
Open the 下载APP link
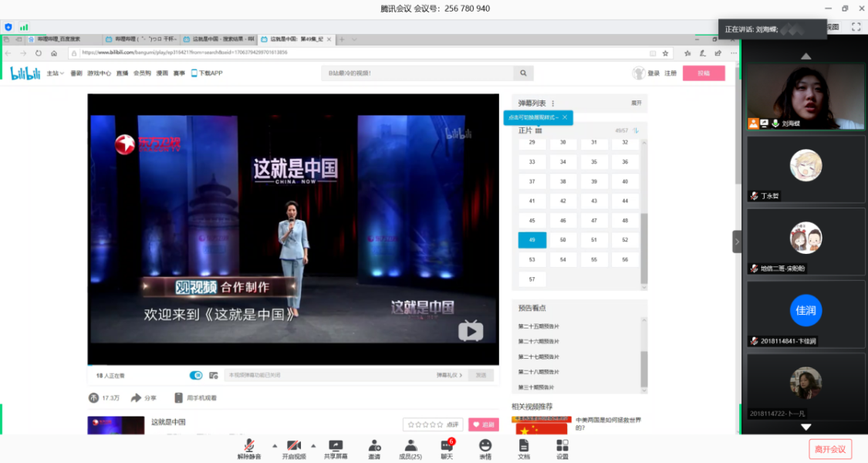207,73
